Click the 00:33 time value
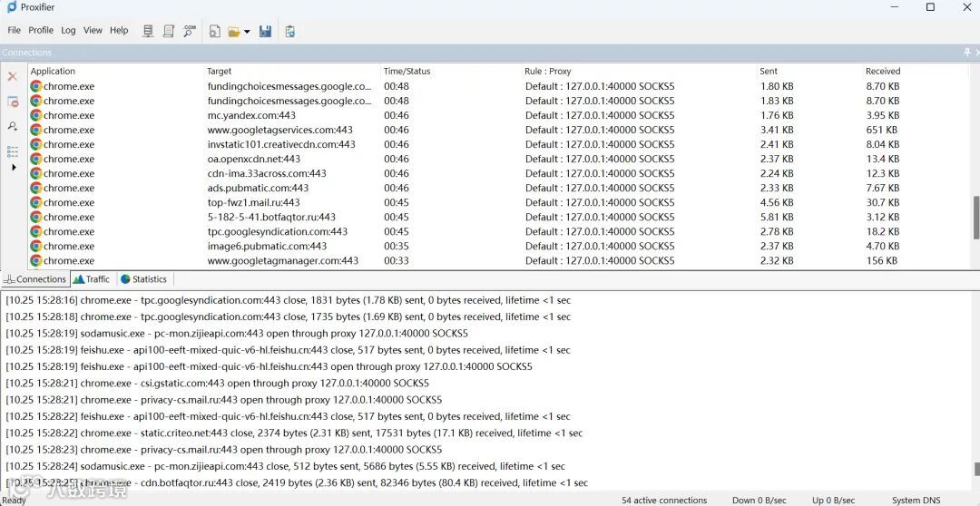Image resolution: width=980 pixels, height=506 pixels. click(397, 261)
